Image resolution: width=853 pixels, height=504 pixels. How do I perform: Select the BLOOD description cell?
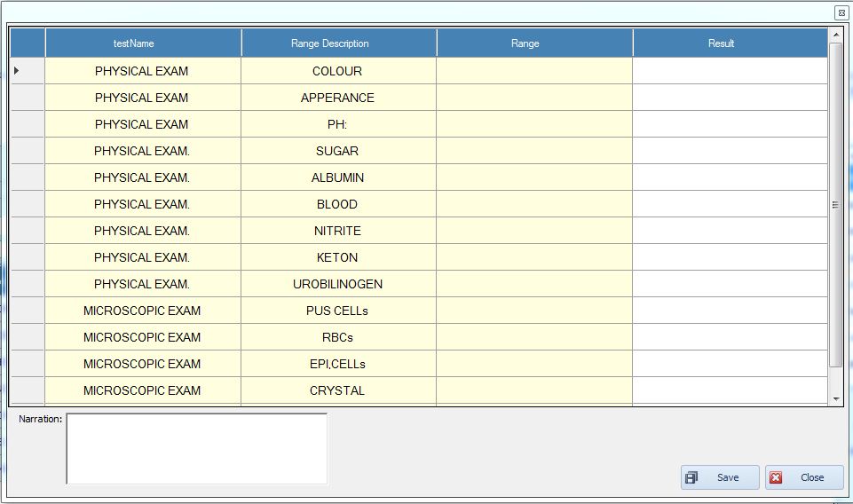click(x=339, y=204)
